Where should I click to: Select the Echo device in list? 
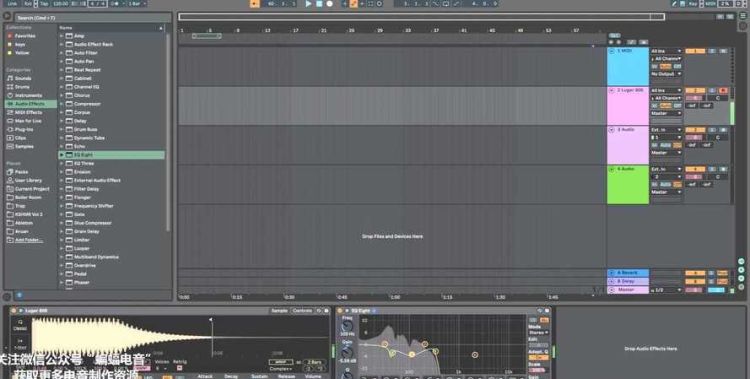point(79,146)
